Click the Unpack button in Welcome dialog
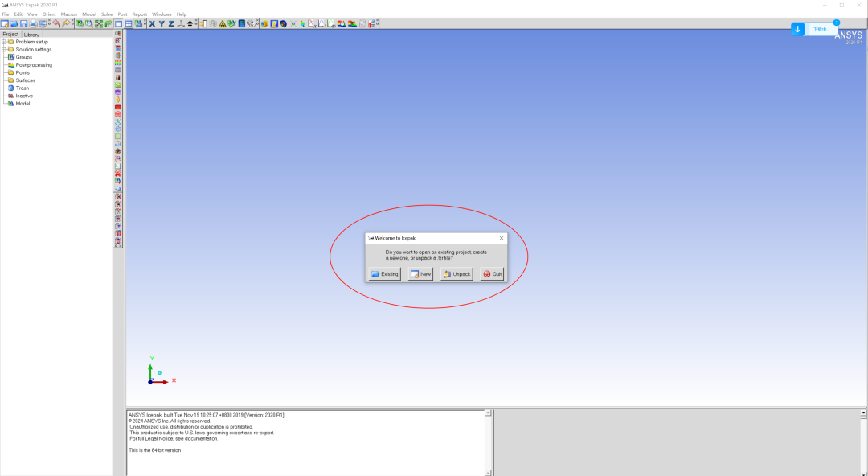Screen dimensions: 868x476 tap(457, 274)
